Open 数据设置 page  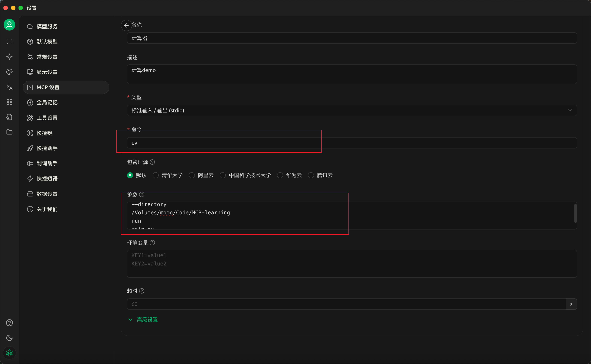(x=66, y=194)
